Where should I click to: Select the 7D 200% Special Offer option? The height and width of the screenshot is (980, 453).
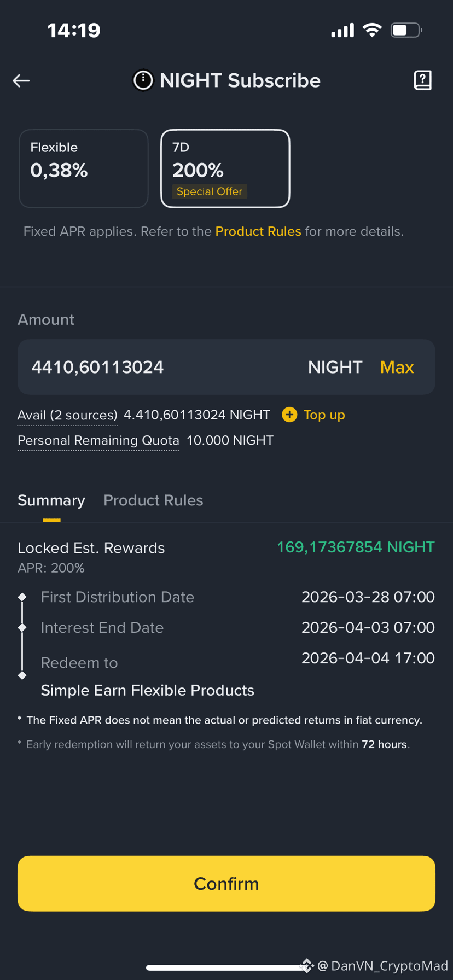pyautogui.click(x=225, y=168)
